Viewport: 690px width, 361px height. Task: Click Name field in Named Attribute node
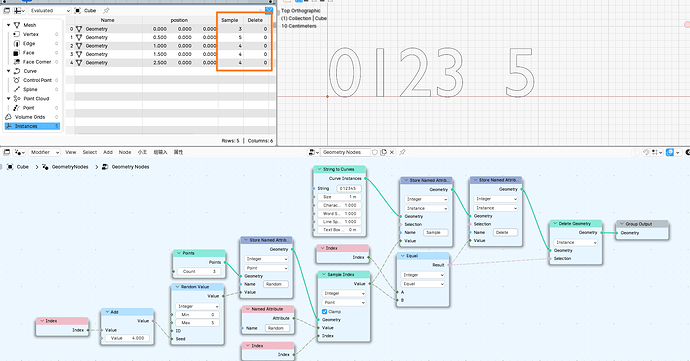pyautogui.click(x=277, y=328)
